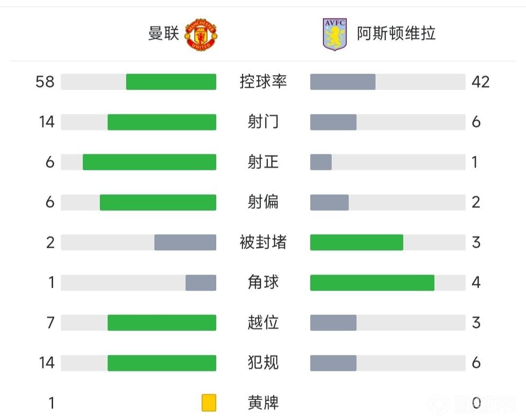The height and width of the screenshot is (420, 526).
Task: Click the yellow card icon
Action: coord(209,403)
